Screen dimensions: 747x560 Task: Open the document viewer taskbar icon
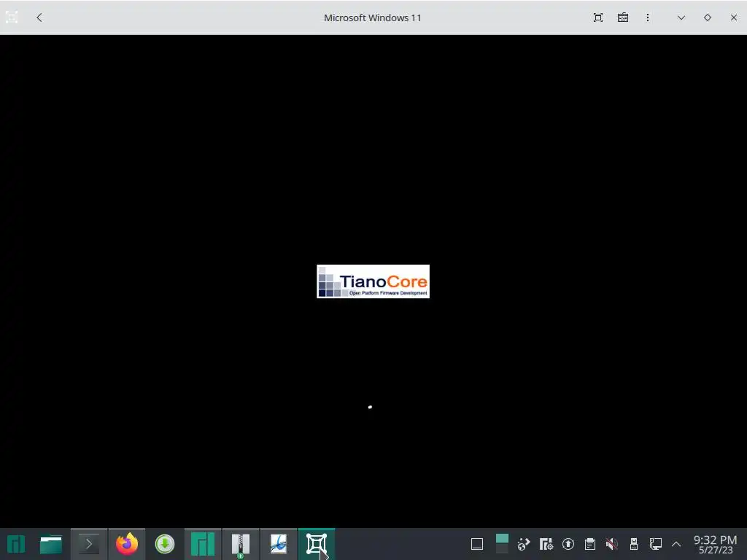point(279,544)
